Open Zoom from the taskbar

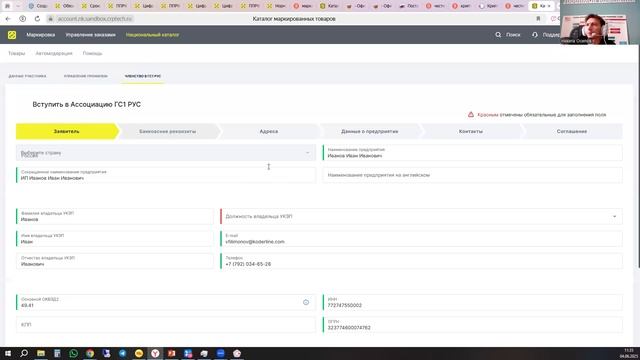point(220,353)
